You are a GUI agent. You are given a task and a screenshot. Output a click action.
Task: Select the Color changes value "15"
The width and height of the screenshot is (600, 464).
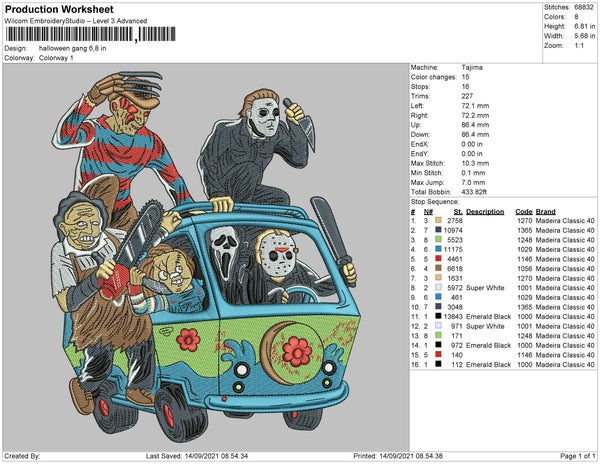coord(465,77)
